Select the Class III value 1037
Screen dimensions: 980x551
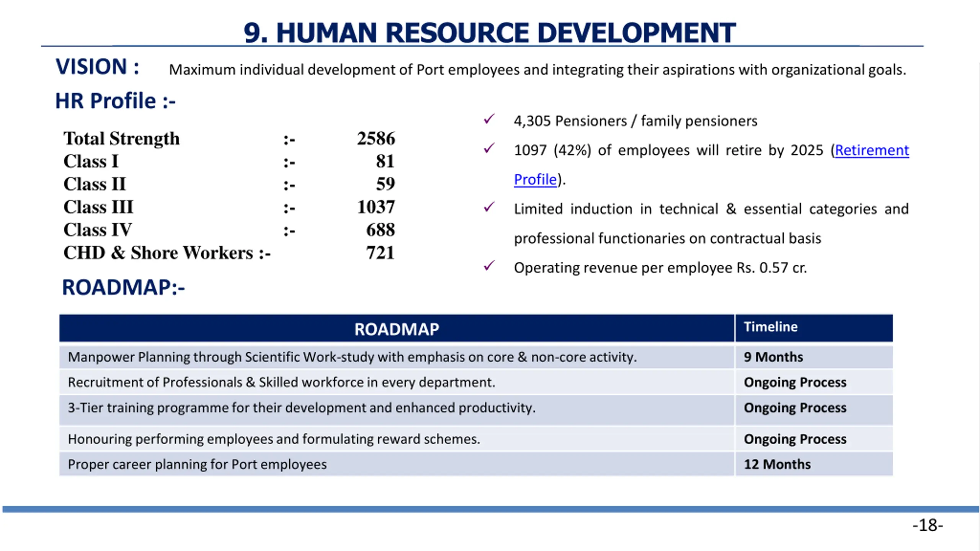click(x=376, y=207)
